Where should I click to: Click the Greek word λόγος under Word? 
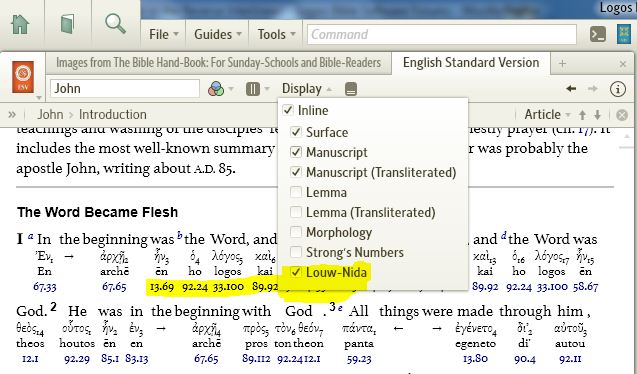coord(228,257)
